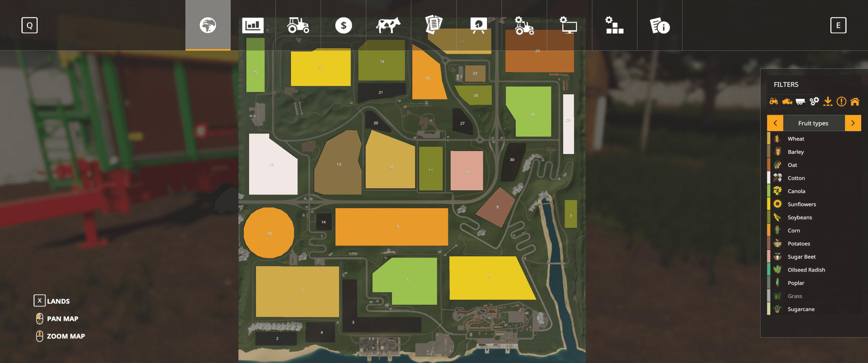Select field 3 on the map
868x363 pixels.
353,322
